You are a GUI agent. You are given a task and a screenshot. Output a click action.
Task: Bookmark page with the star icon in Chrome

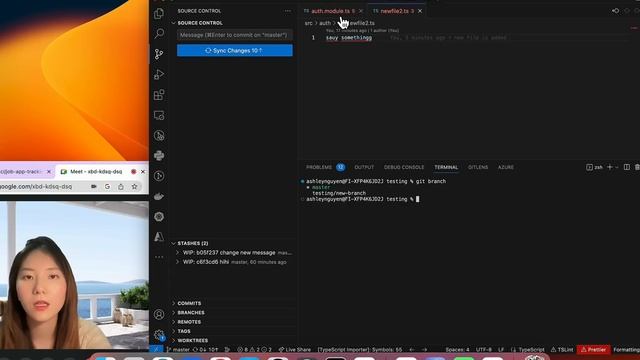point(134,187)
